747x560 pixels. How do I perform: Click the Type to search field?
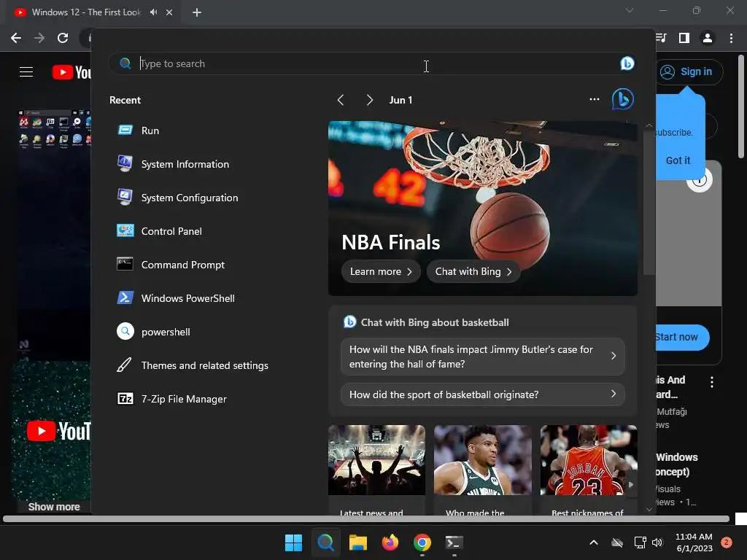tap(371, 63)
